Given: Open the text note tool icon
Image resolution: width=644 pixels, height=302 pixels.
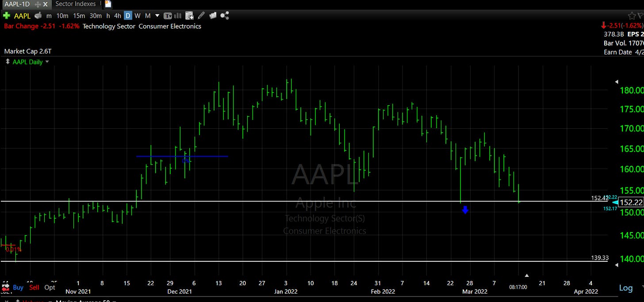Looking at the screenshot, I should [168, 16].
